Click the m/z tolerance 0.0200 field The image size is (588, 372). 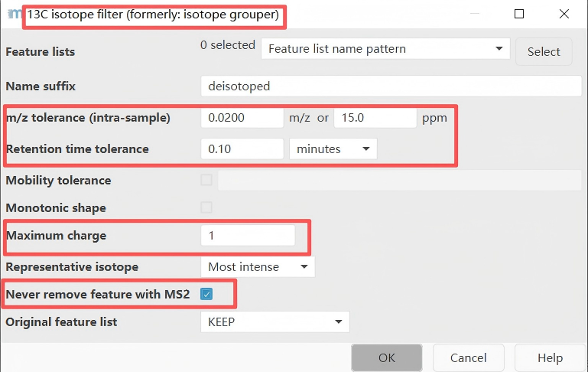pyautogui.click(x=242, y=117)
